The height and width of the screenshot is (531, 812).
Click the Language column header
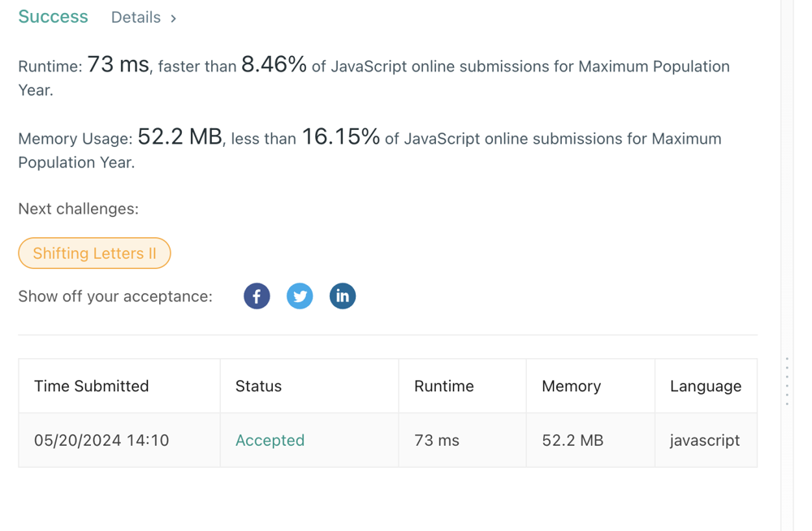tap(706, 386)
